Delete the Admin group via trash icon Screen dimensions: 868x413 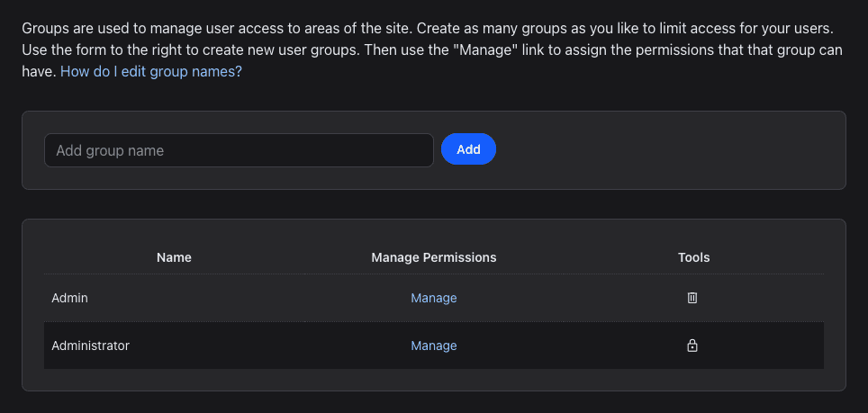point(692,298)
